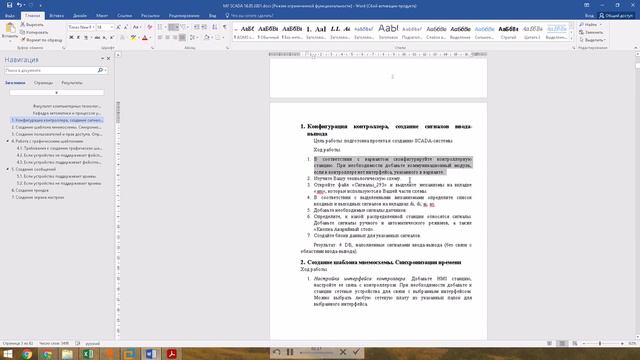Center align text
The image size is (640, 360).
click(167, 38)
